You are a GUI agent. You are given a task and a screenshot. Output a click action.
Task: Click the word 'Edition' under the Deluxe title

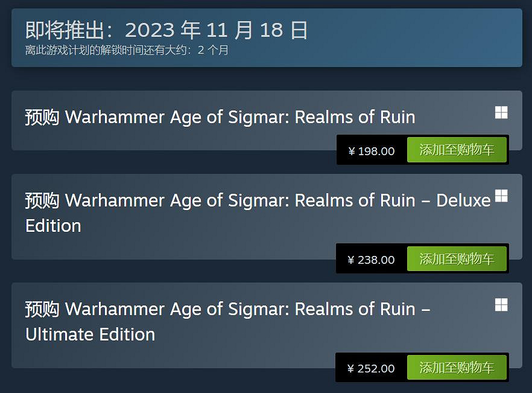point(53,226)
